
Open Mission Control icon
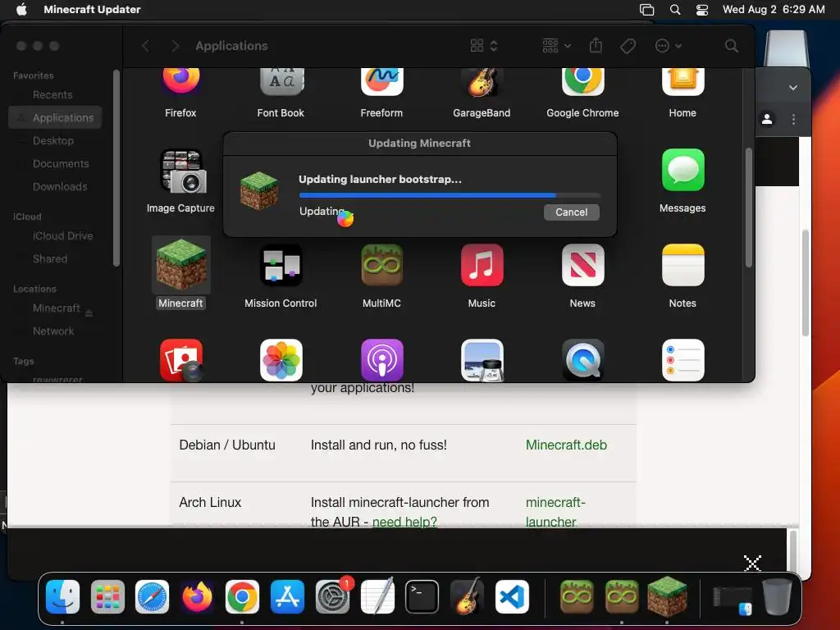point(281,265)
